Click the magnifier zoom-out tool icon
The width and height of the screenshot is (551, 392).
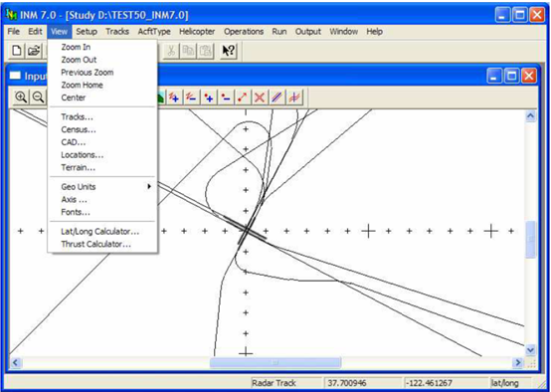tap(38, 98)
